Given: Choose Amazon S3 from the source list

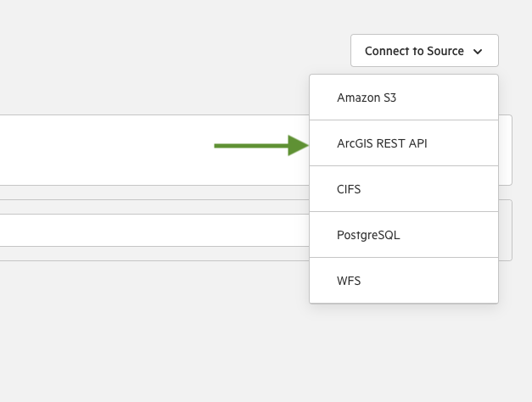Looking at the screenshot, I should (x=404, y=98).
